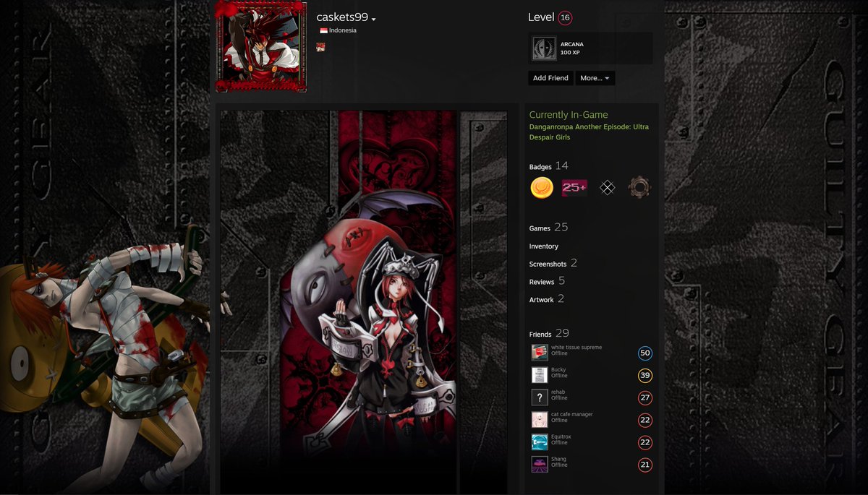Open the Badges 14 section
Viewport: 868px width, 495px height.
click(549, 166)
